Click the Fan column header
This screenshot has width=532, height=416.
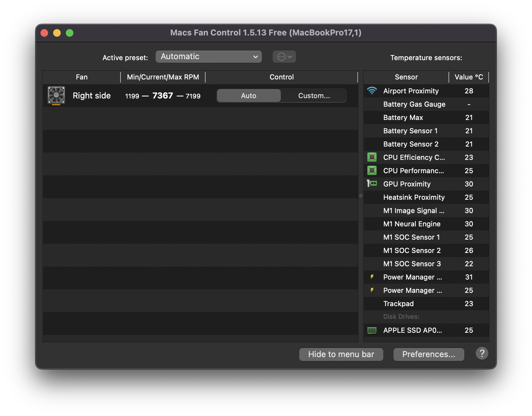(x=82, y=77)
